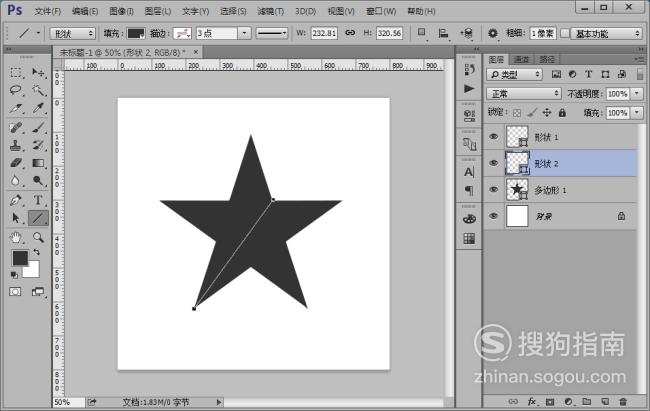Hide the 形状 1 layer
The image size is (650, 411).
point(494,136)
